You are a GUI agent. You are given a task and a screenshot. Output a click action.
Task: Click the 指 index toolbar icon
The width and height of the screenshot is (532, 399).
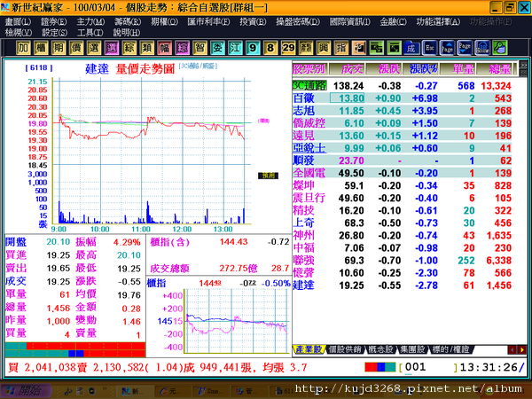coord(340,48)
